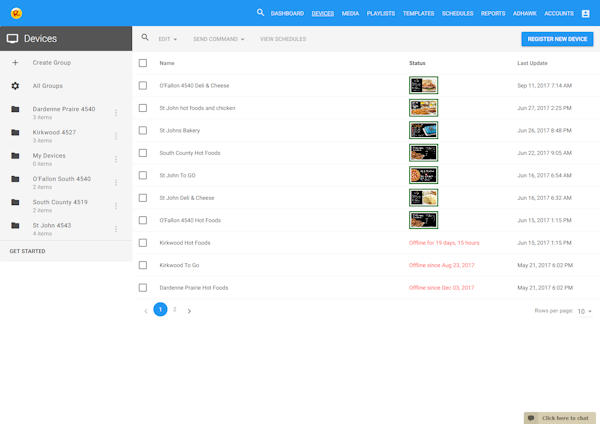The height and width of the screenshot is (424, 600).
Task: Open the AdHawk menu item
Action: point(525,13)
